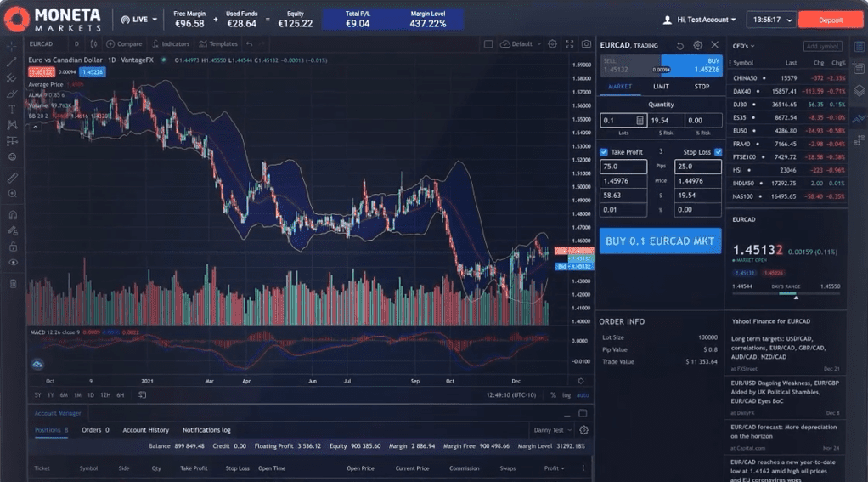Focus the Stop Loss price field 1.44976
This screenshot has height=482, width=868.
click(697, 180)
